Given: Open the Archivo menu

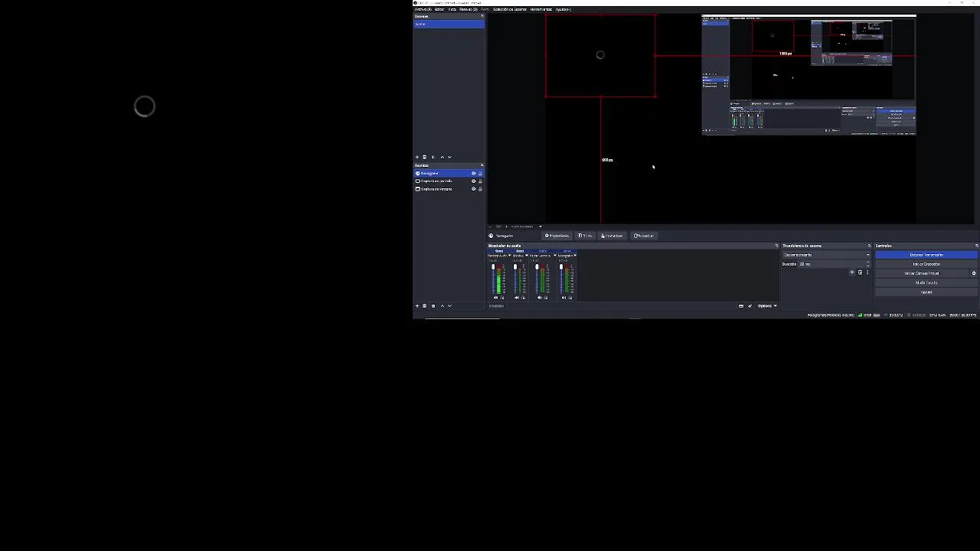Looking at the screenshot, I should pos(422,9).
